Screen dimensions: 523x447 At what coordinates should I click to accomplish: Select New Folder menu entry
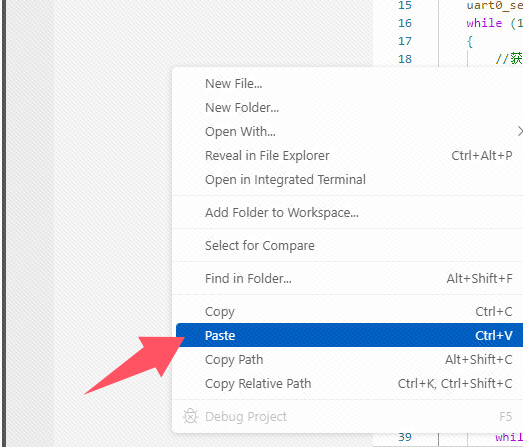click(348, 108)
